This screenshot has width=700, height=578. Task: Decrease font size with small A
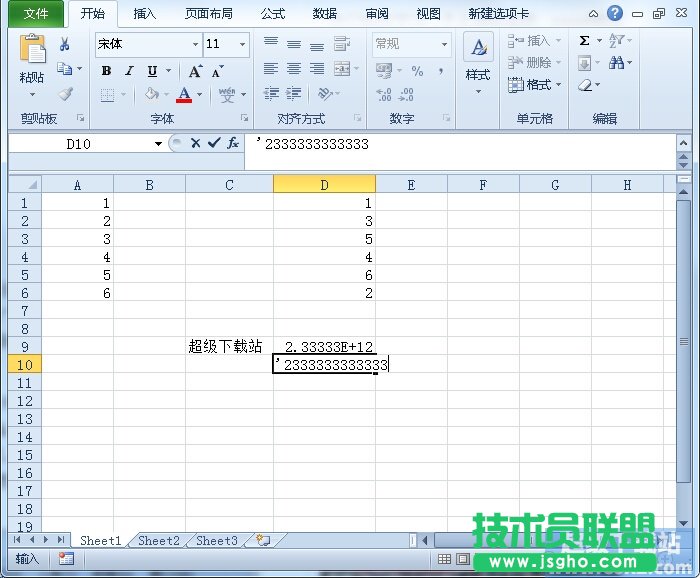217,71
